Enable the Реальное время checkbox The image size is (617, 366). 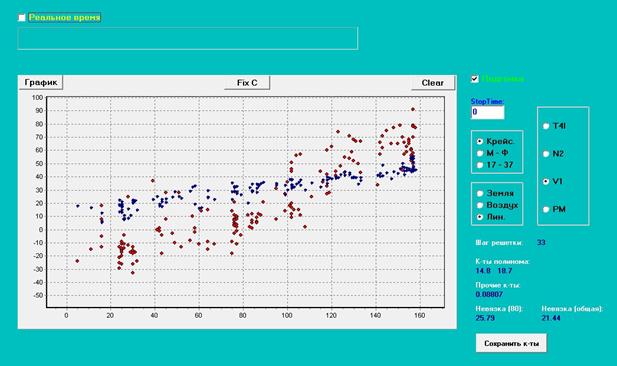tap(22, 17)
